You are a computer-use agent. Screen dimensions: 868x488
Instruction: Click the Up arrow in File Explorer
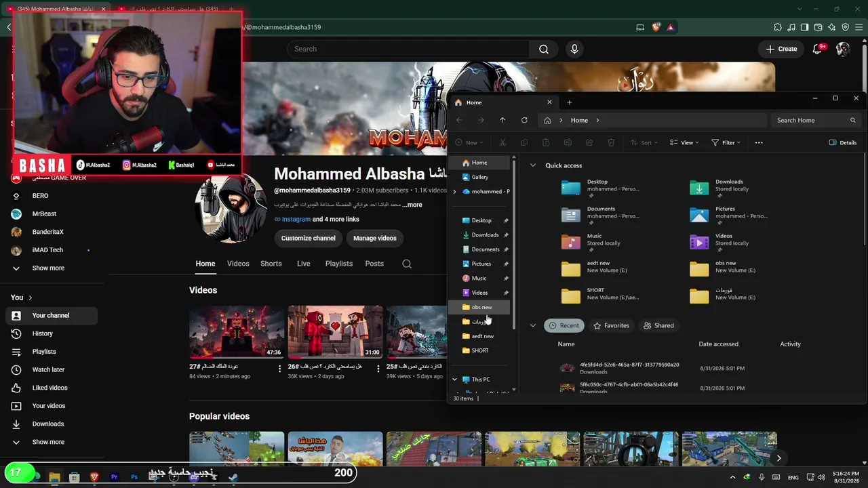502,120
